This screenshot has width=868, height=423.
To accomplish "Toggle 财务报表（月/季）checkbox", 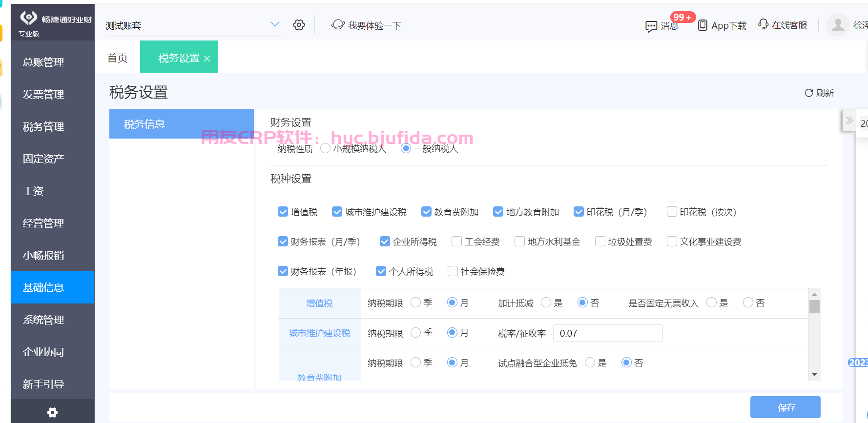I will [x=283, y=242].
